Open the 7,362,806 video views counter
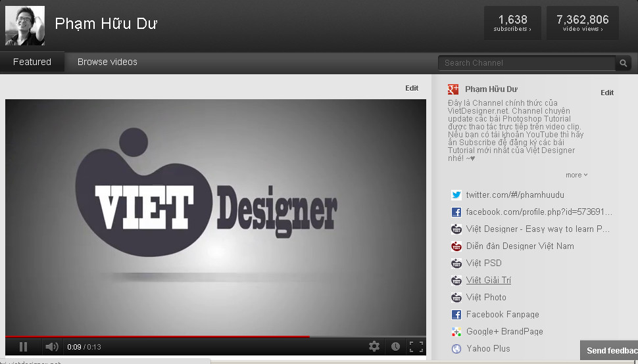Viewport: 638px width, 364px height. (583, 23)
